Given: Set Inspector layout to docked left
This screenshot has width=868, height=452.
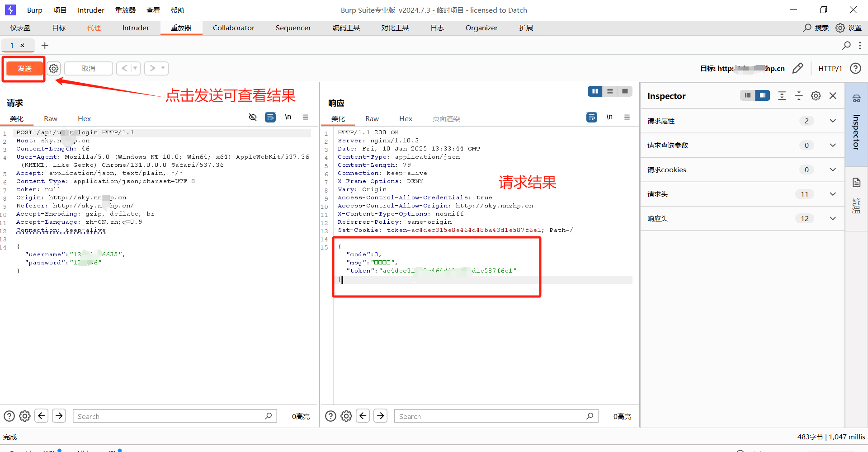Looking at the screenshot, I should 748,95.
